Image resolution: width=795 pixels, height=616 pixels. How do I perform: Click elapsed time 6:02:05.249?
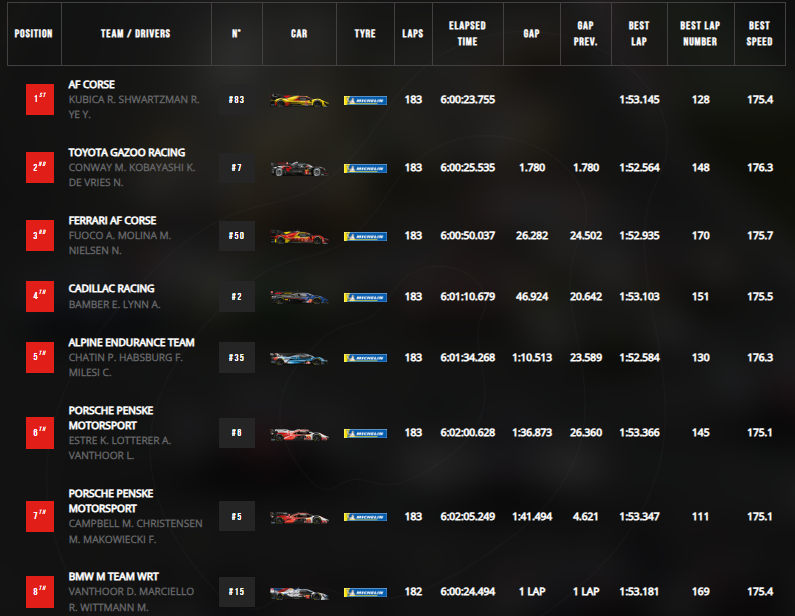pyautogui.click(x=467, y=517)
